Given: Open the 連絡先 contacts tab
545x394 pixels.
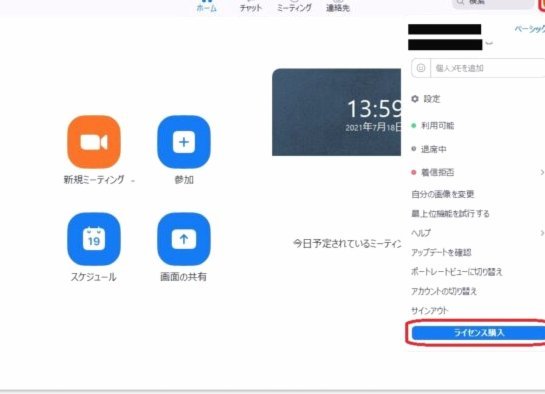Looking at the screenshot, I should point(338,6).
